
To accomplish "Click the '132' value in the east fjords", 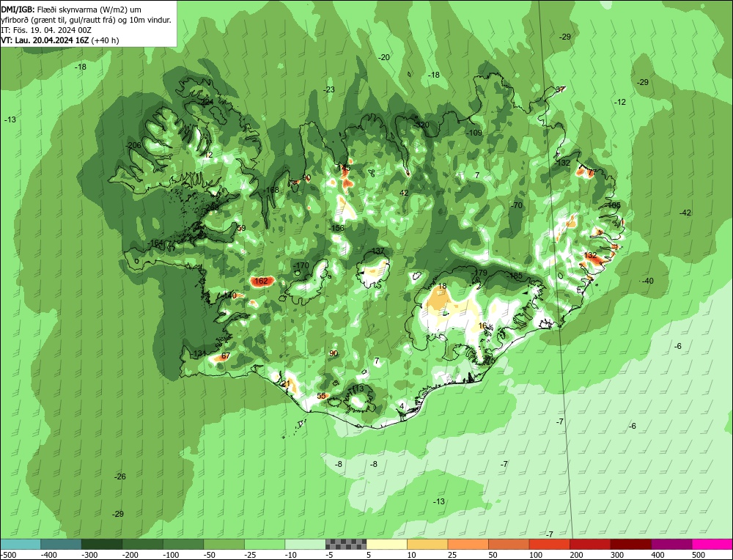I will pyautogui.click(x=590, y=255).
